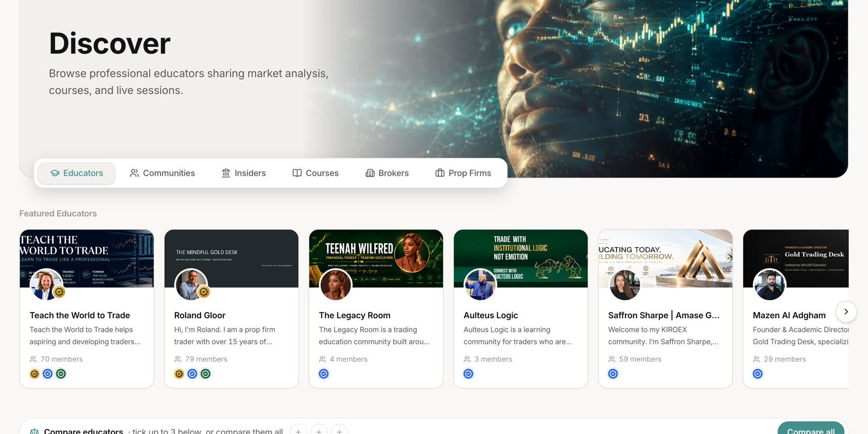Open the Teach the World to Trade title

click(80, 316)
